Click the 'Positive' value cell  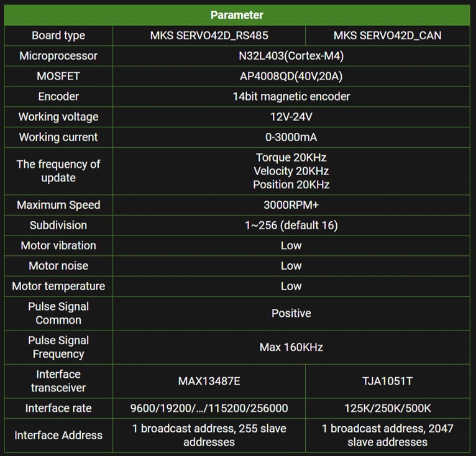[291, 313]
